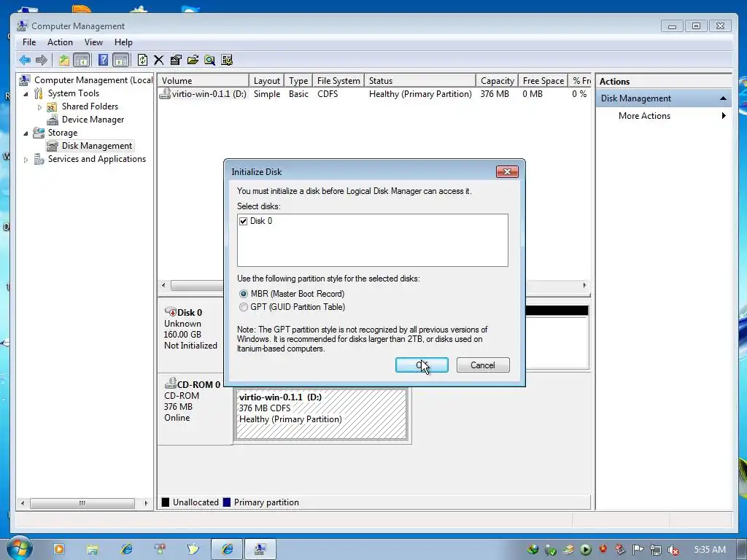Screen dimensions: 747x560
Task: Click the Refresh toolbar icon
Action: [x=142, y=60]
